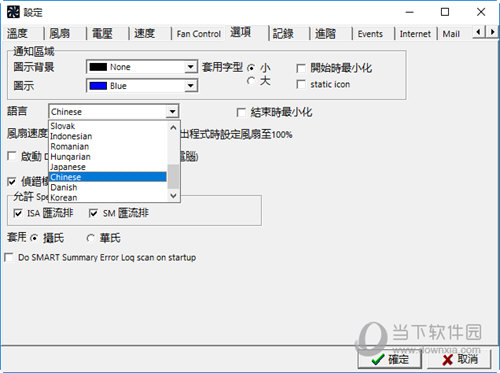
Task: Toggle the 偵錯 checkbox
Action: (x=12, y=182)
